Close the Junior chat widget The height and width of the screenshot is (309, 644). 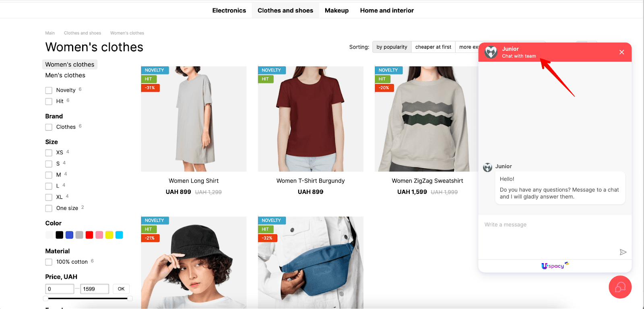(x=621, y=52)
